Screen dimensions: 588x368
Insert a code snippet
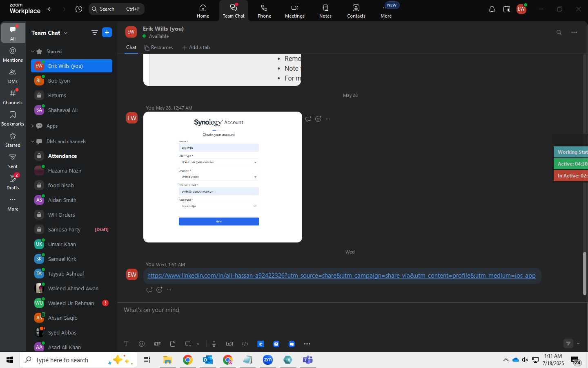[245, 344]
